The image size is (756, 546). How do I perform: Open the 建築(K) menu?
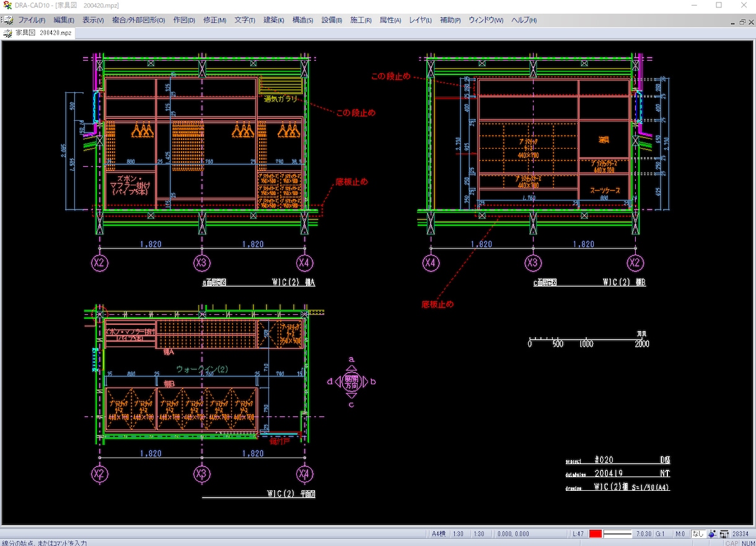coord(274,20)
